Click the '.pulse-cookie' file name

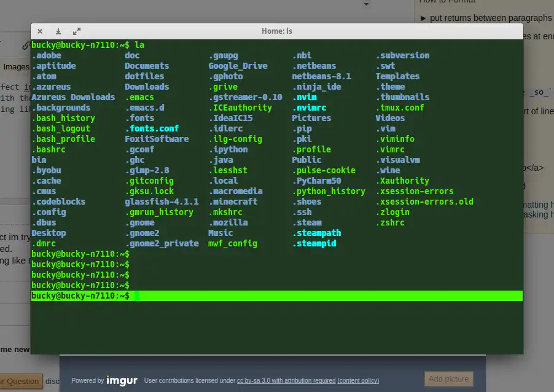tap(324, 170)
